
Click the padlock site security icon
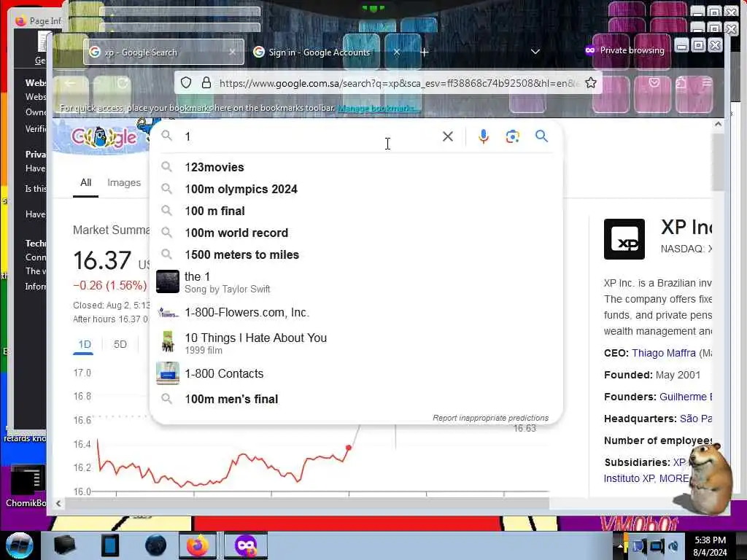[x=206, y=83]
